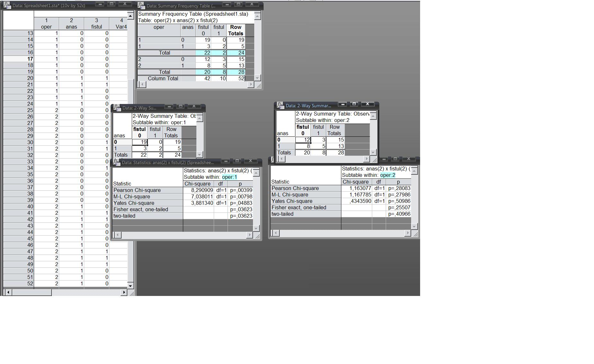Select the 'fistul' column header in the spreadsheet
The image size is (594, 364).
coord(96,24)
